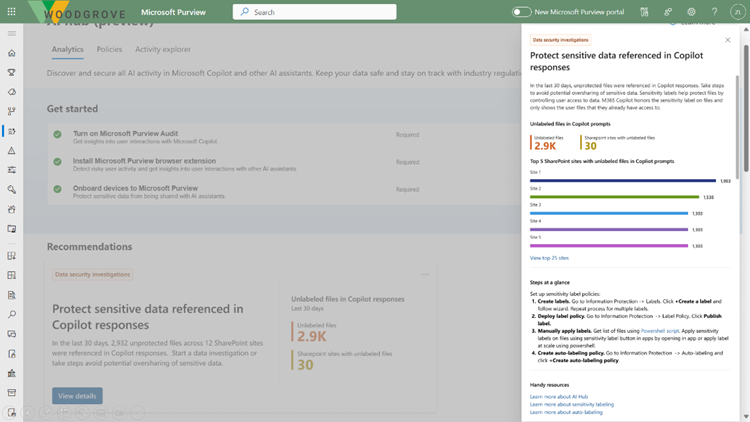Open the app launcher waffle menu
The image size is (750, 422).
pos(12,12)
